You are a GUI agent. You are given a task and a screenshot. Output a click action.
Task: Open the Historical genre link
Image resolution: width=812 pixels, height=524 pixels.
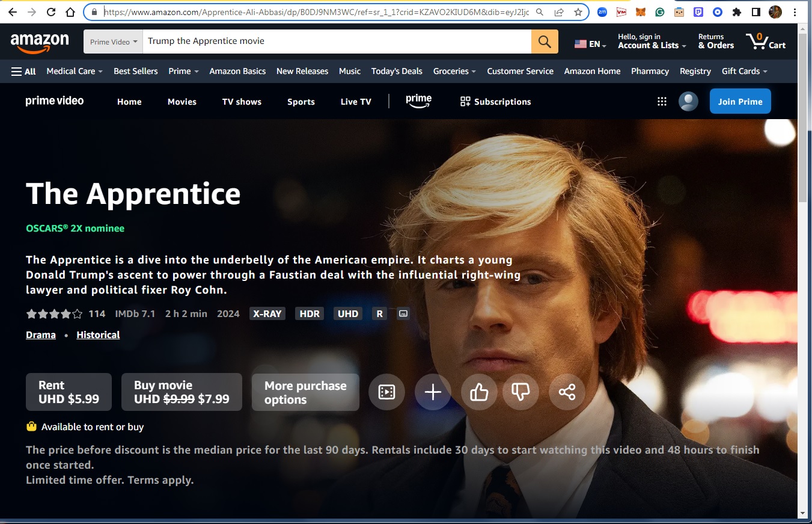click(x=98, y=334)
